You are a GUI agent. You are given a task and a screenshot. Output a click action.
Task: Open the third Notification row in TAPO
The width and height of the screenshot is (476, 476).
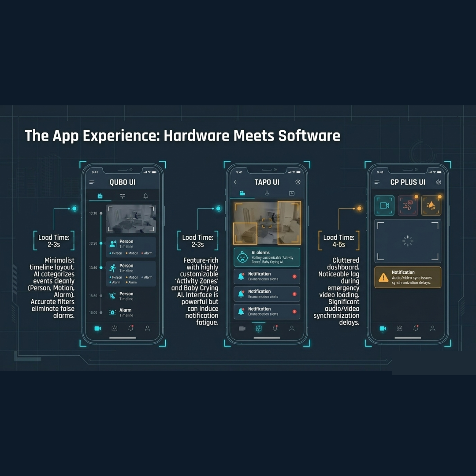267,312
